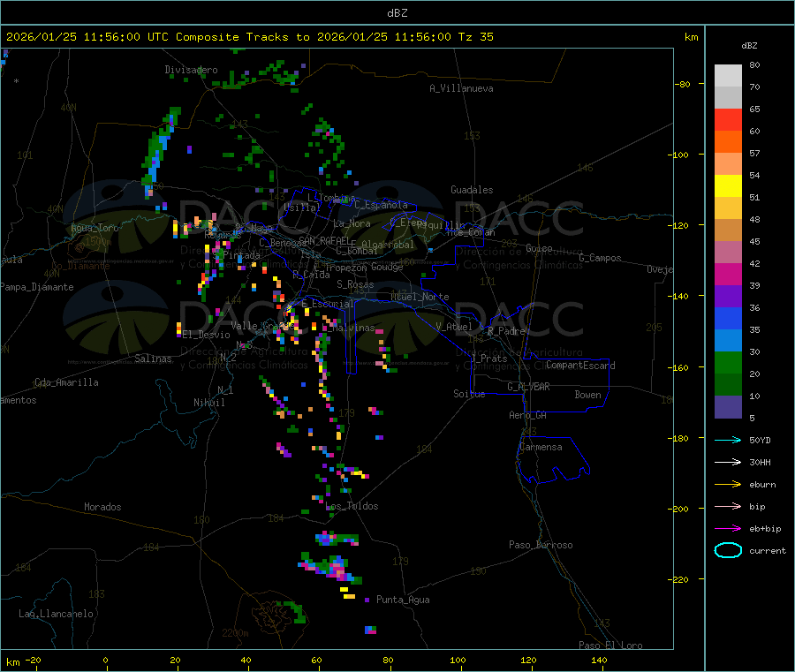Click the G_ALVEAR map label

(528, 387)
